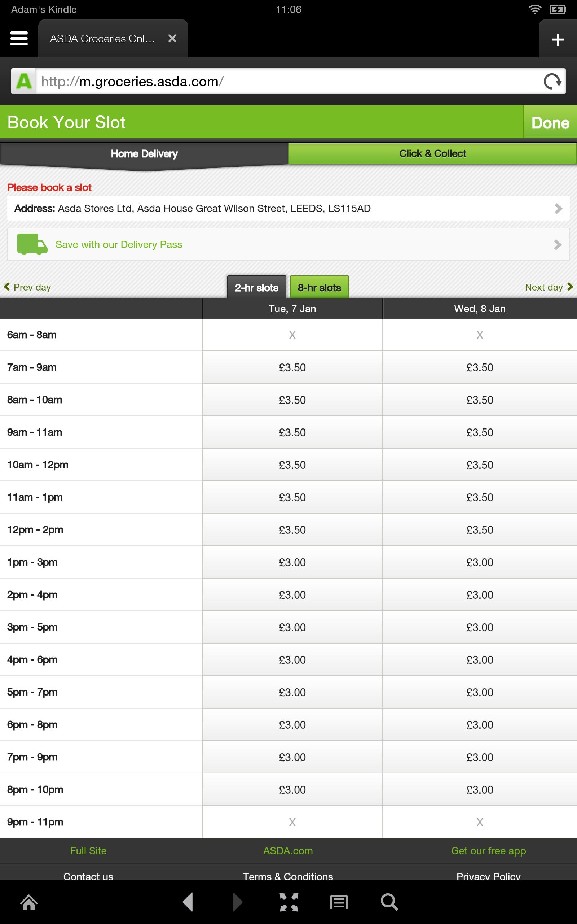Open the Full Site link
This screenshot has height=924, width=577.
88,851
